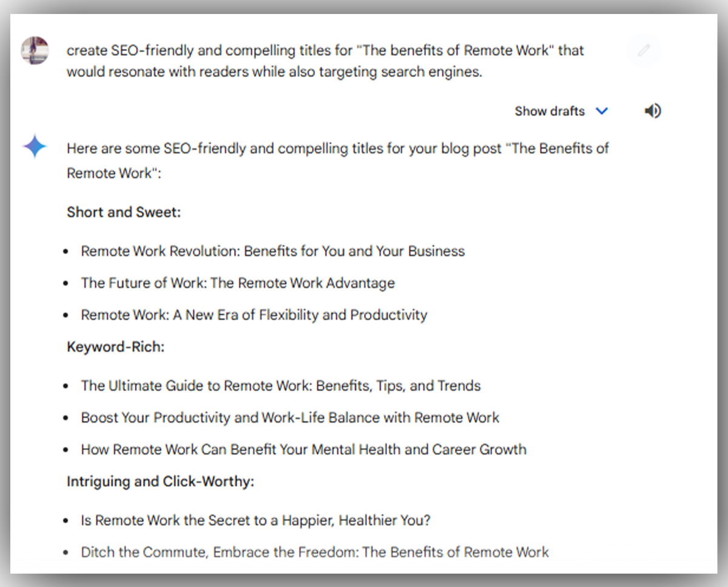Click 'A New Era of Flexibility' title
Screen dimensions: 728x587
click(254, 315)
